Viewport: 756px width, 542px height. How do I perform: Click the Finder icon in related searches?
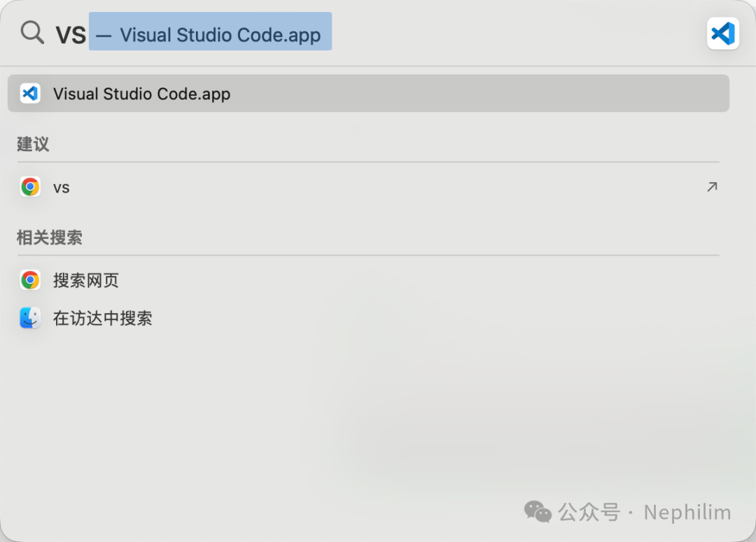tap(30, 318)
